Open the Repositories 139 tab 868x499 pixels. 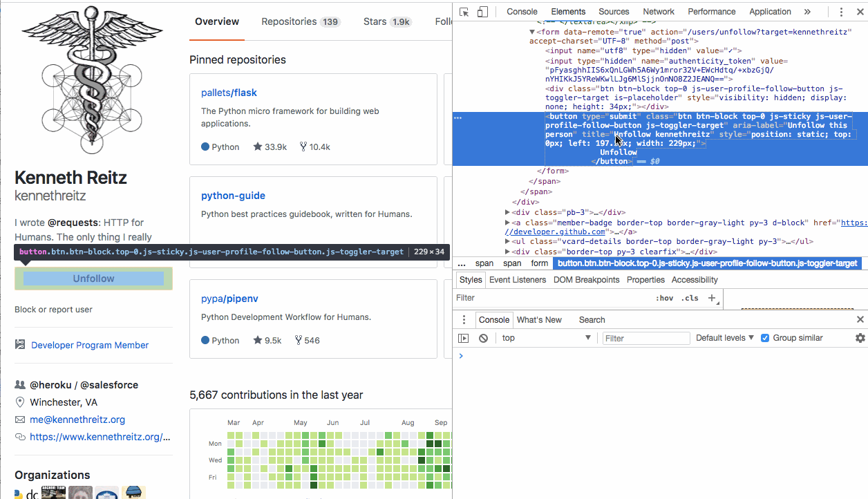coord(301,21)
